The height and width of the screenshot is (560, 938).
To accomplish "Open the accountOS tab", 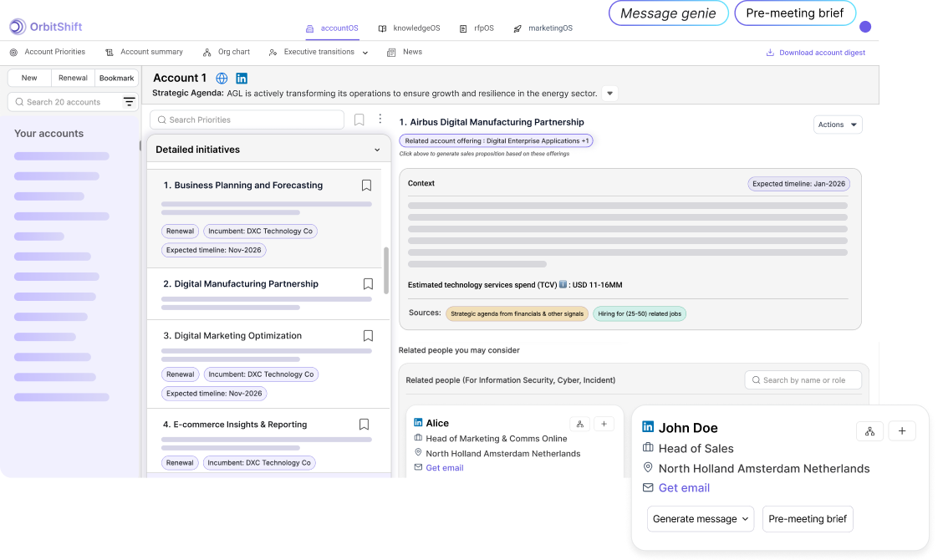I will point(333,28).
